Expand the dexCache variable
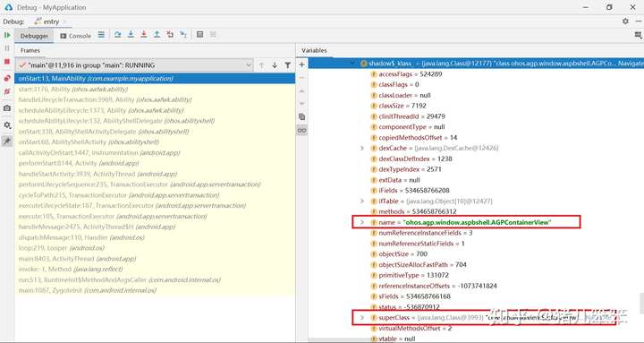644x343 pixels. [x=362, y=148]
